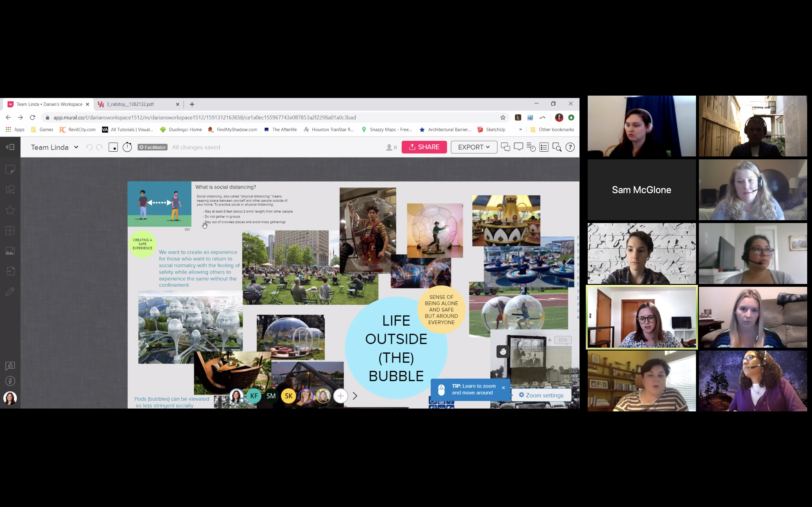
Task: Click the browser address bar URL
Action: (x=205, y=117)
